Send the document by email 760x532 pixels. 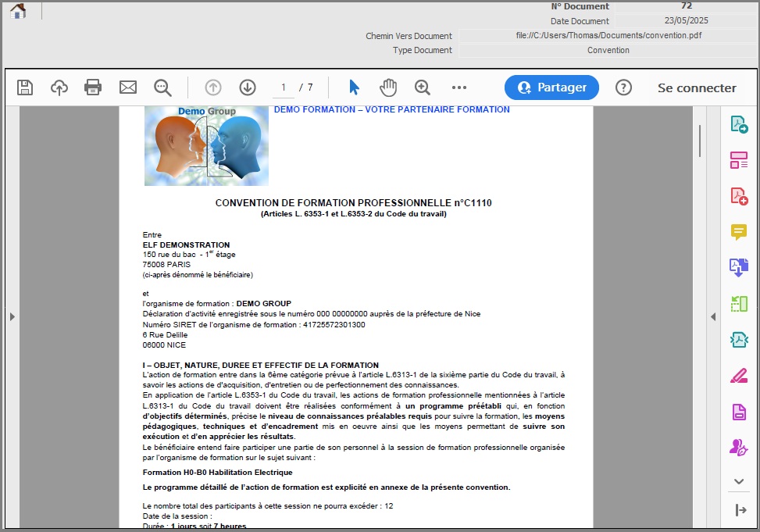coord(128,87)
